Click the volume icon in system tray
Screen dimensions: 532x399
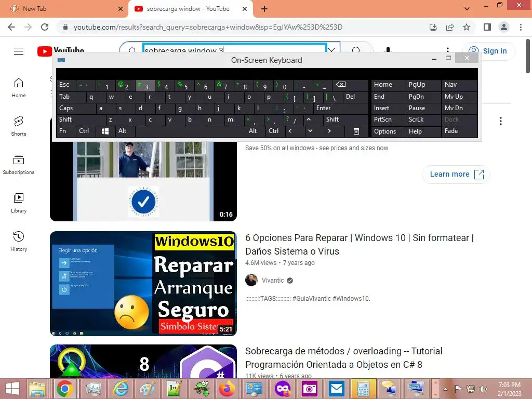pyautogui.click(x=483, y=389)
